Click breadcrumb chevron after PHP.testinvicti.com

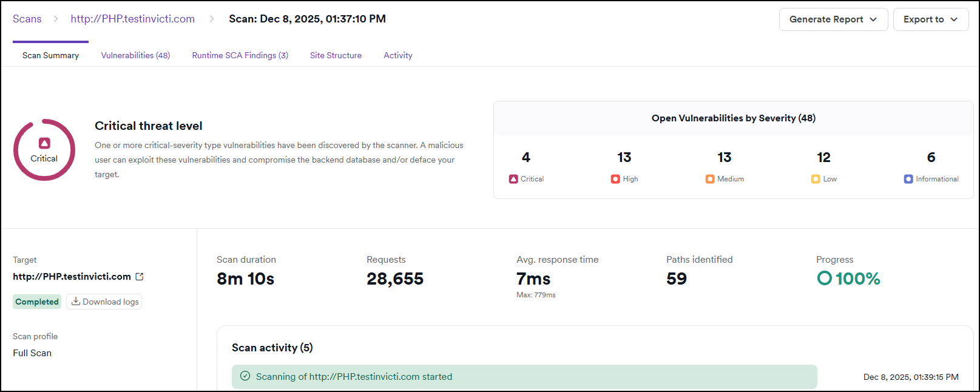tap(212, 19)
